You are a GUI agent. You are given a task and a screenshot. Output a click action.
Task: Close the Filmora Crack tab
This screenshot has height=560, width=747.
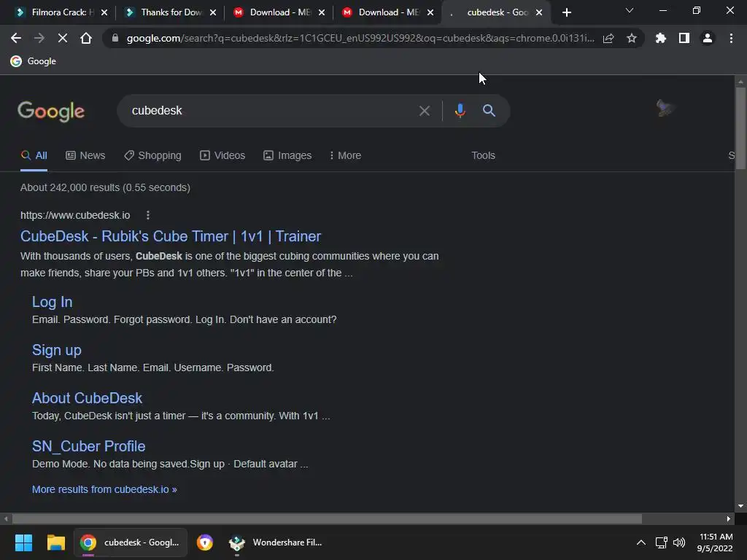[104, 12]
